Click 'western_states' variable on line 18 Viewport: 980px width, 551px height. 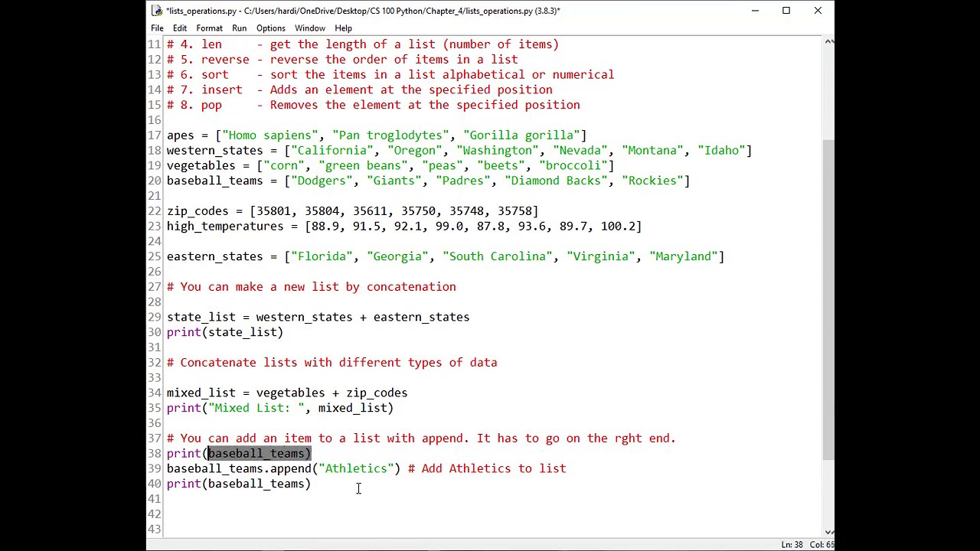point(215,151)
